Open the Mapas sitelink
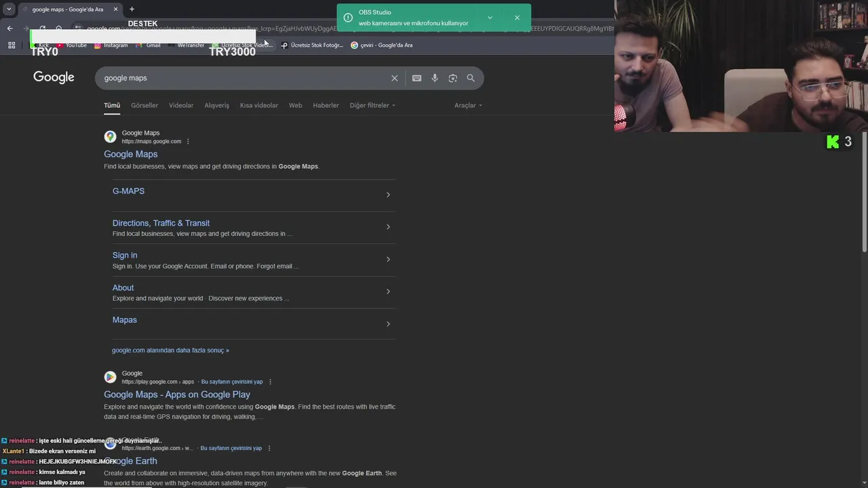Viewport: 868px width, 488px height. point(125,320)
